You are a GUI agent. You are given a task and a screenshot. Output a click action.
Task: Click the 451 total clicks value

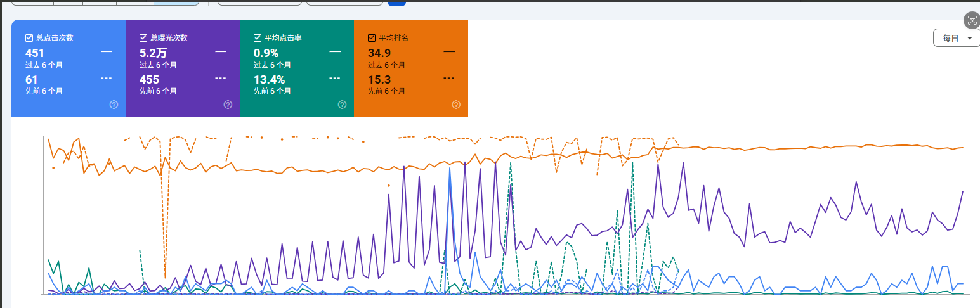pos(35,53)
